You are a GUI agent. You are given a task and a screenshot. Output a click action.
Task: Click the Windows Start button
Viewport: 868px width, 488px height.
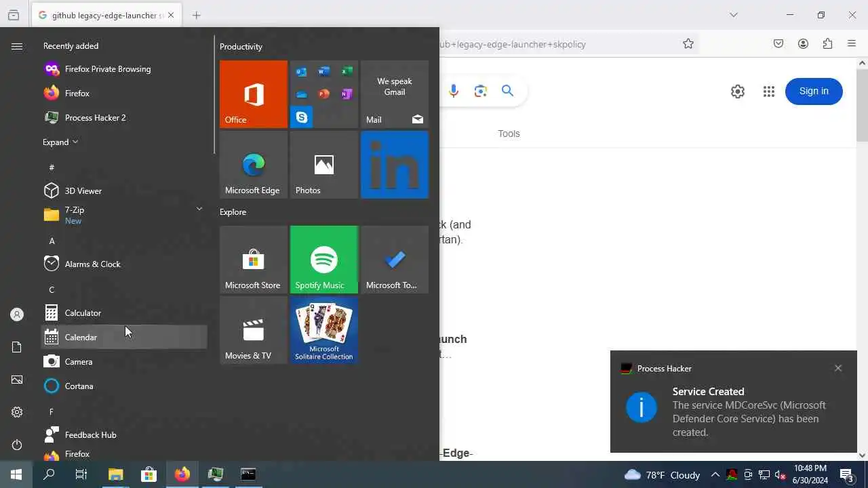tap(16, 474)
